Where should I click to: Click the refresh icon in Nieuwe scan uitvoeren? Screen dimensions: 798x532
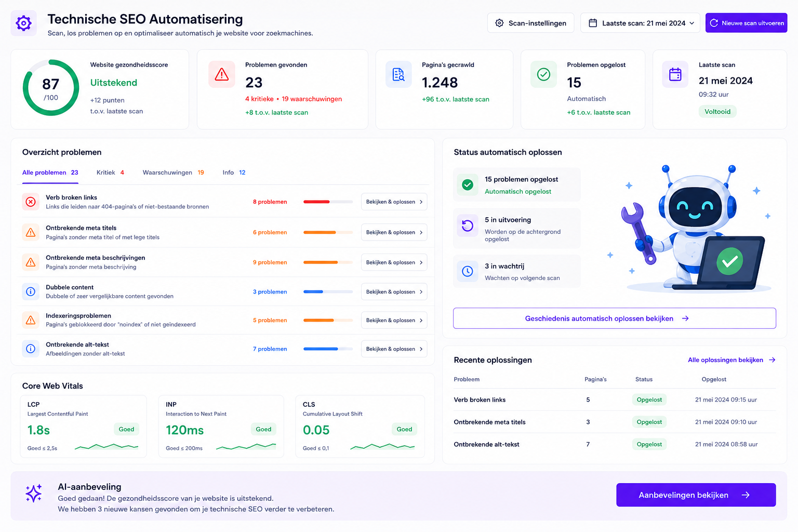pos(714,23)
